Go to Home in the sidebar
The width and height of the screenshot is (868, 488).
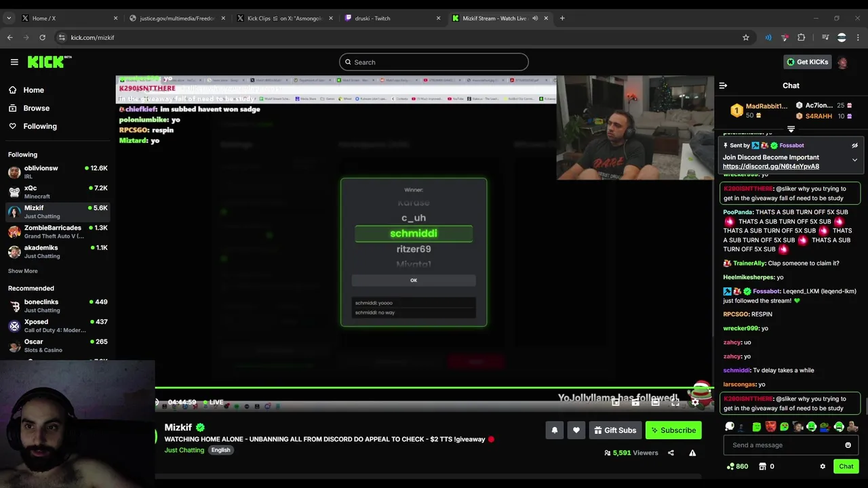pyautogui.click(x=33, y=90)
